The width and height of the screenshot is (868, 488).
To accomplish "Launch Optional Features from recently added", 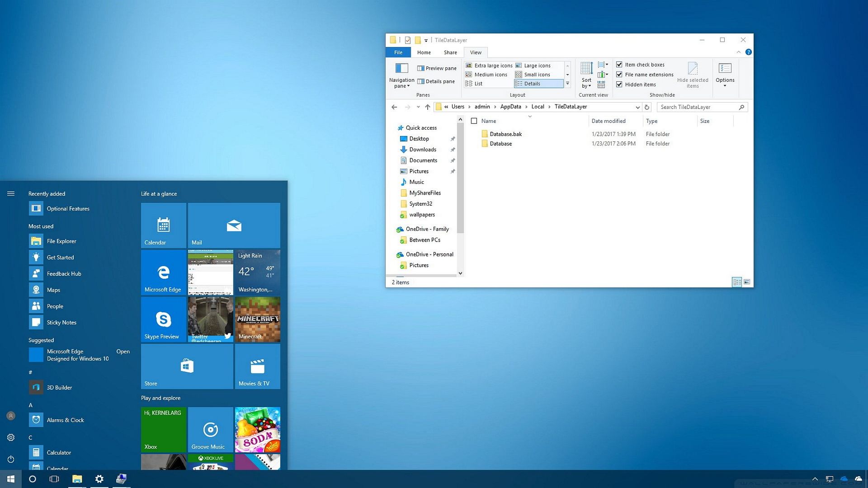I will (68, 208).
